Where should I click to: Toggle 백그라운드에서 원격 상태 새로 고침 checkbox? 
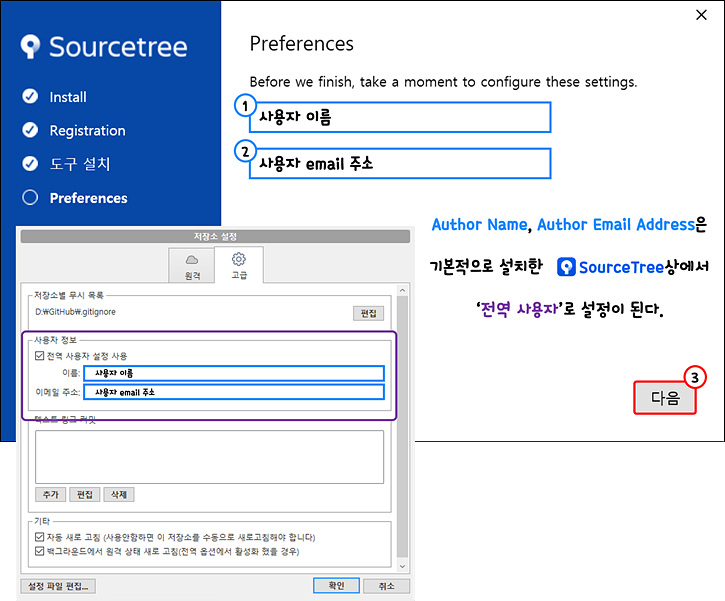coord(40,551)
